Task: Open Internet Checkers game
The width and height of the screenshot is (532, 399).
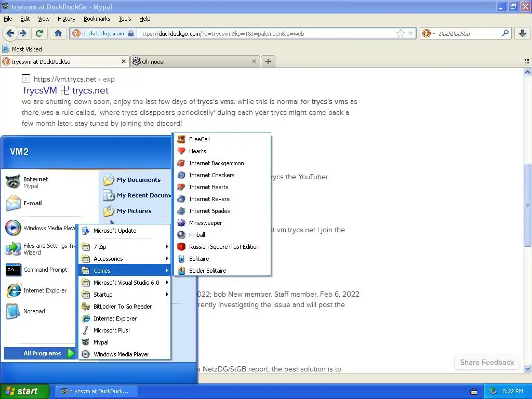Action: 222,175
